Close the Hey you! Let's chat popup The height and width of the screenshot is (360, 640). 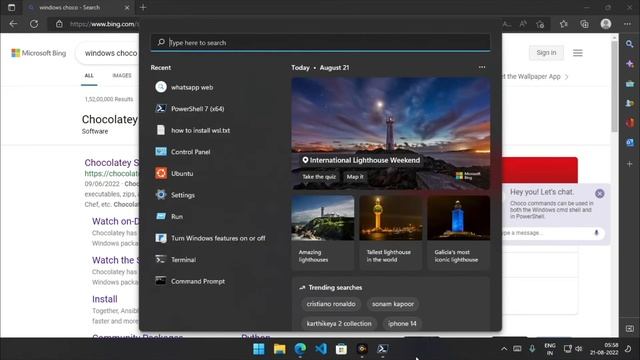pos(600,193)
